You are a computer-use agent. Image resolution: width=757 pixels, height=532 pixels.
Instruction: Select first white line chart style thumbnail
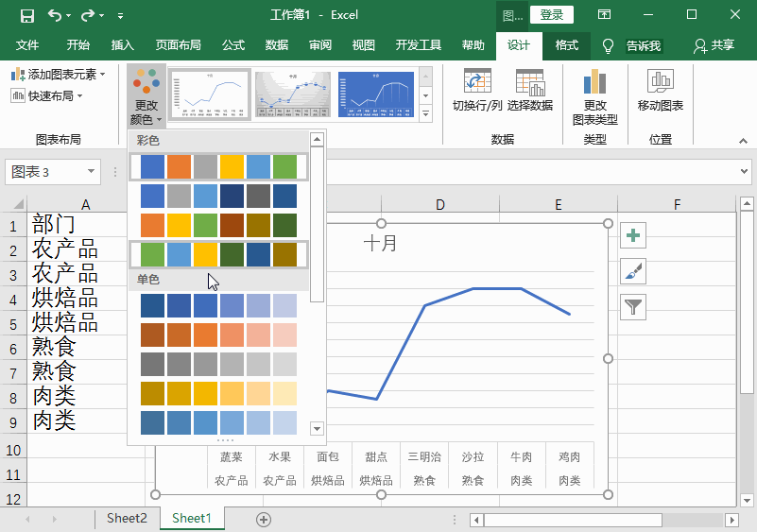pos(209,94)
